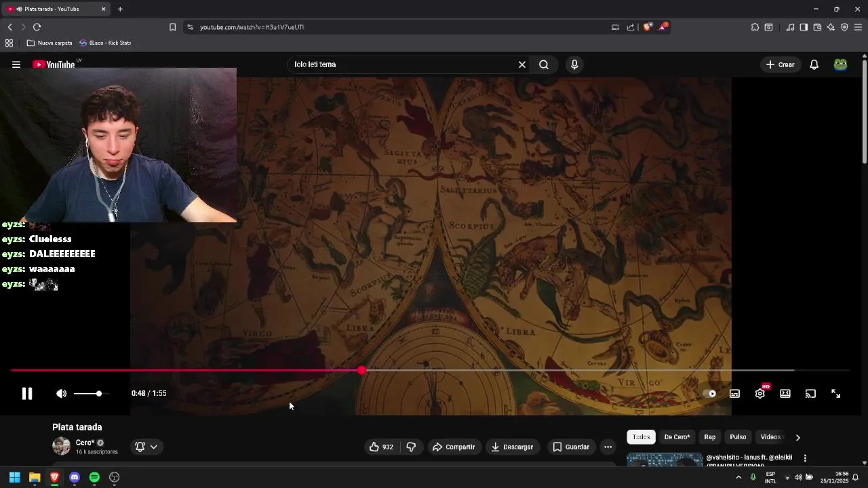The width and height of the screenshot is (868, 488).
Task: Click the Descargar button
Action: [513, 447]
